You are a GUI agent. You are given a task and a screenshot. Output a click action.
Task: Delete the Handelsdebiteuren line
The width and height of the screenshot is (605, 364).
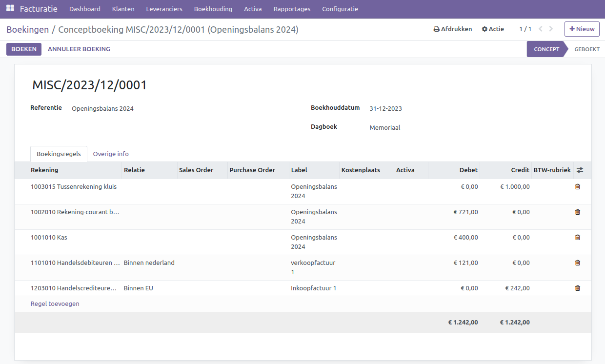tap(578, 263)
